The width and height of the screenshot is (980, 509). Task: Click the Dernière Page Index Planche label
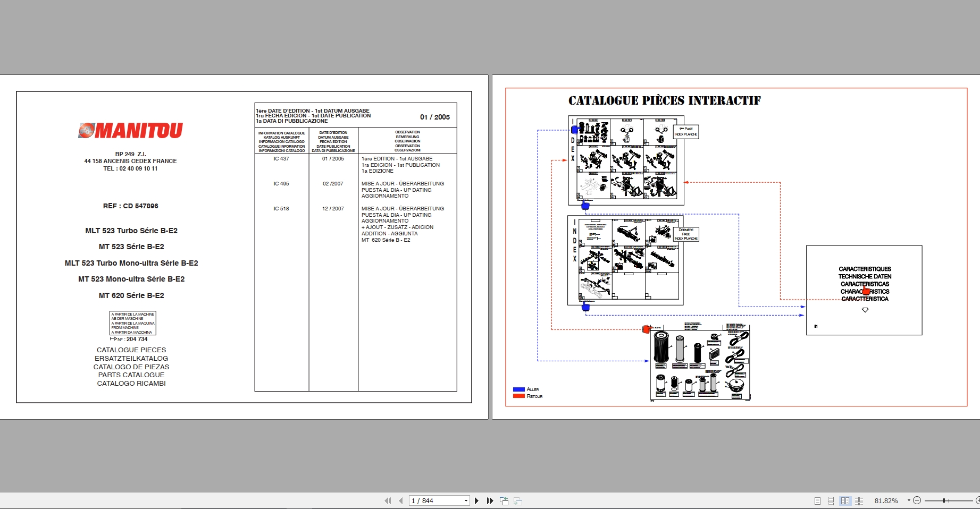pos(686,234)
